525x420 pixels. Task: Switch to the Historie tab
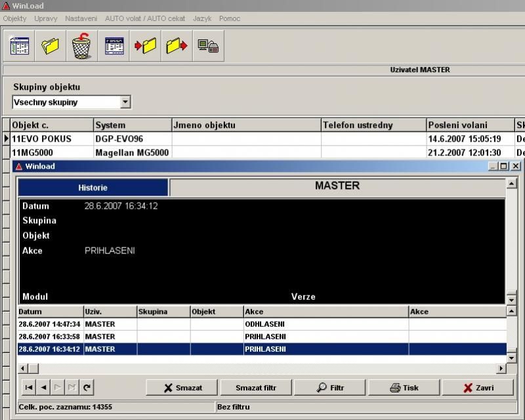pyautogui.click(x=93, y=188)
